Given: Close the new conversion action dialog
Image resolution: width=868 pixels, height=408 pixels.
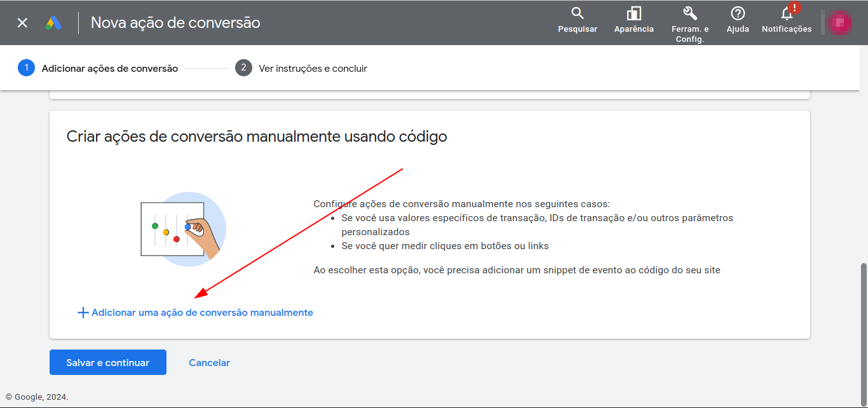Looking at the screenshot, I should (22, 23).
